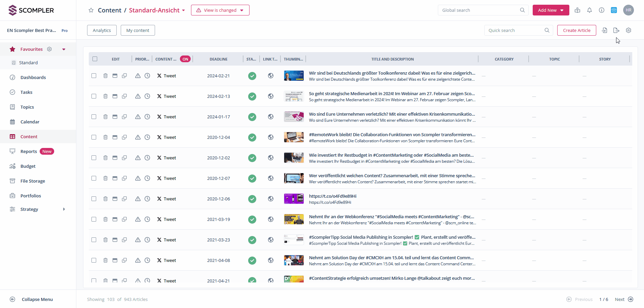Viewport: 644px width, 308px height.
Task: Switch to the My content tab
Action: [138, 30]
